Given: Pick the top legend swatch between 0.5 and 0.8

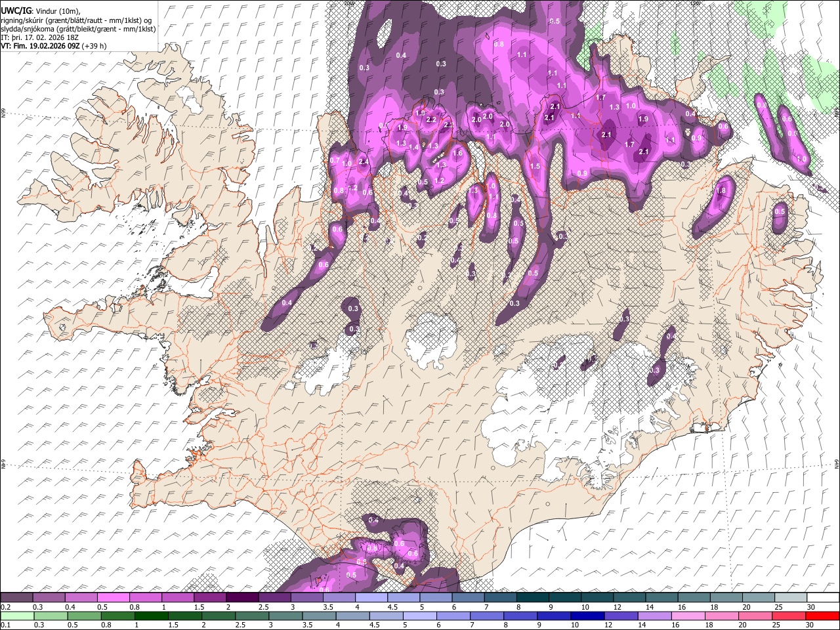Looking at the screenshot, I should (113, 598).
